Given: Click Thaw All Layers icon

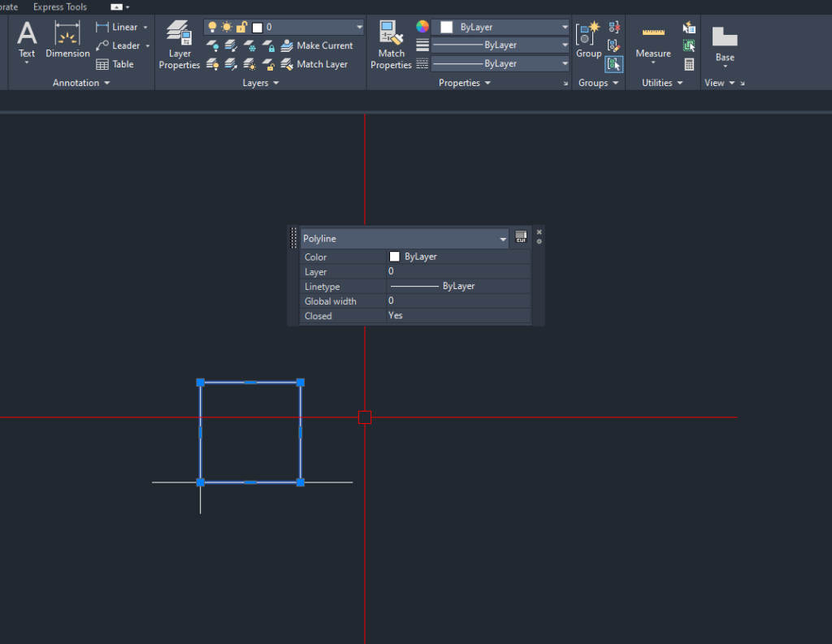Looking at the screenshot, I should point(249,64).
